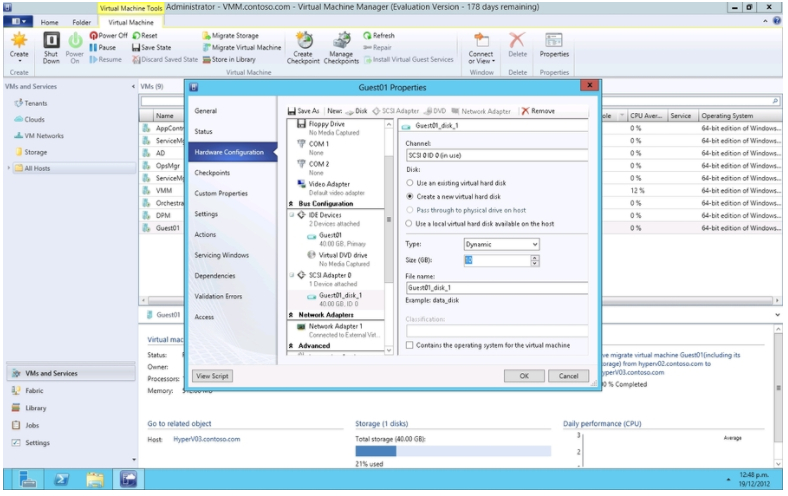Add a new Disk in dialog toolbar
This screenshot has width=788, height=496.
coord(356,111)
